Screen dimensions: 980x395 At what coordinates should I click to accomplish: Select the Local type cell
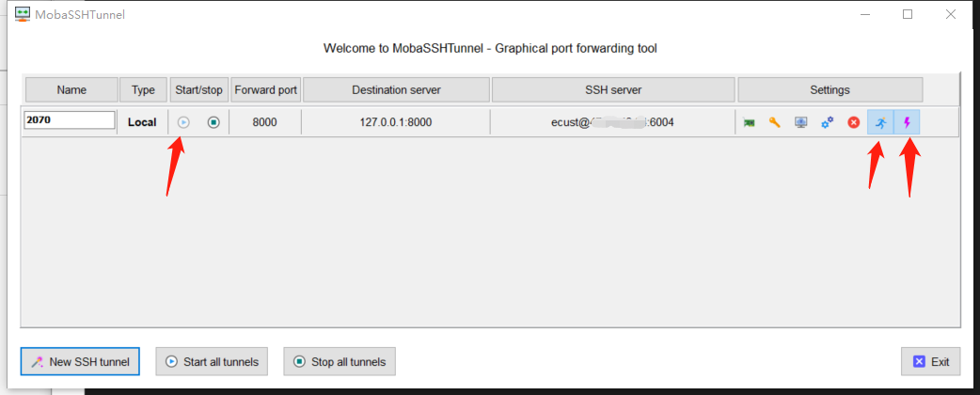[x=143, y=122]
